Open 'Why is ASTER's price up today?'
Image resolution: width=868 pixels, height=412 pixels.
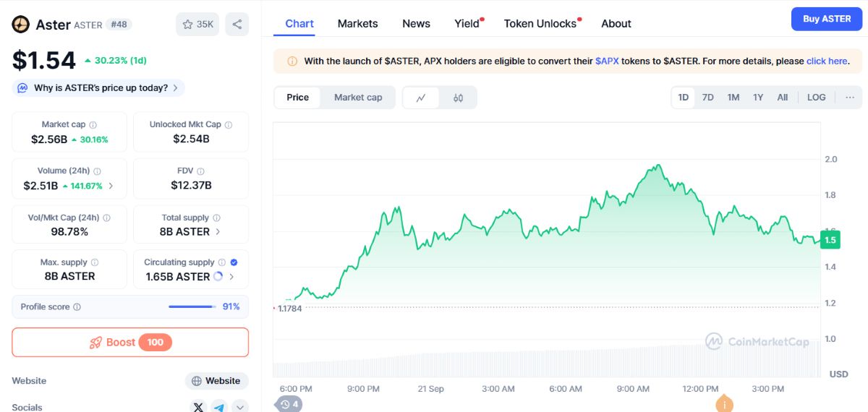coord(98,88)
